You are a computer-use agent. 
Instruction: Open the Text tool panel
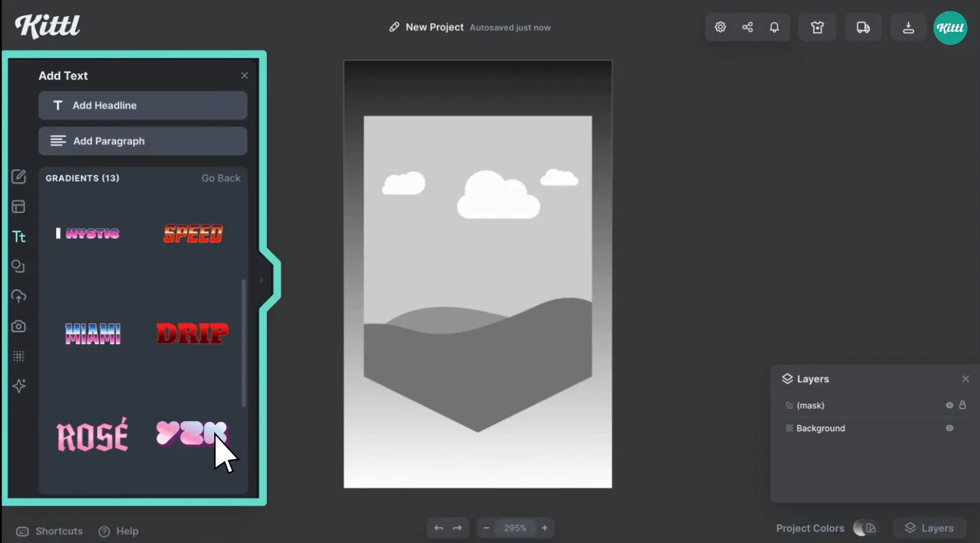tap(19, 236)
